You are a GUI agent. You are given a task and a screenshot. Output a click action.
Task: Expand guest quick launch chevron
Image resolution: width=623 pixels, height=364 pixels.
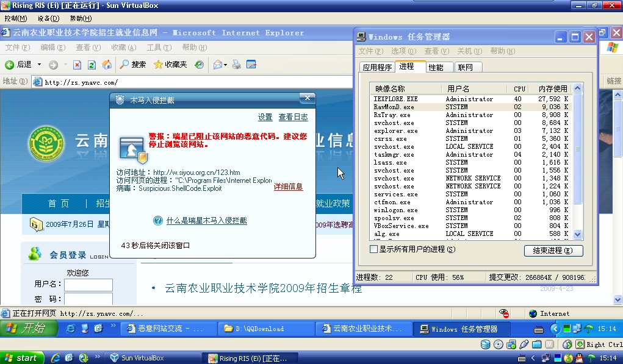click(x=113, y=326)
